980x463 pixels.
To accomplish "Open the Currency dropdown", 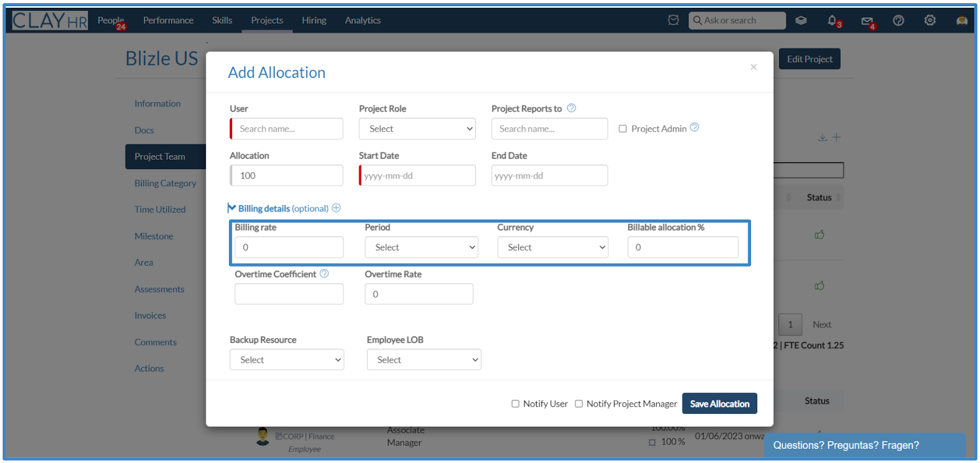I will tap(553, 247).
